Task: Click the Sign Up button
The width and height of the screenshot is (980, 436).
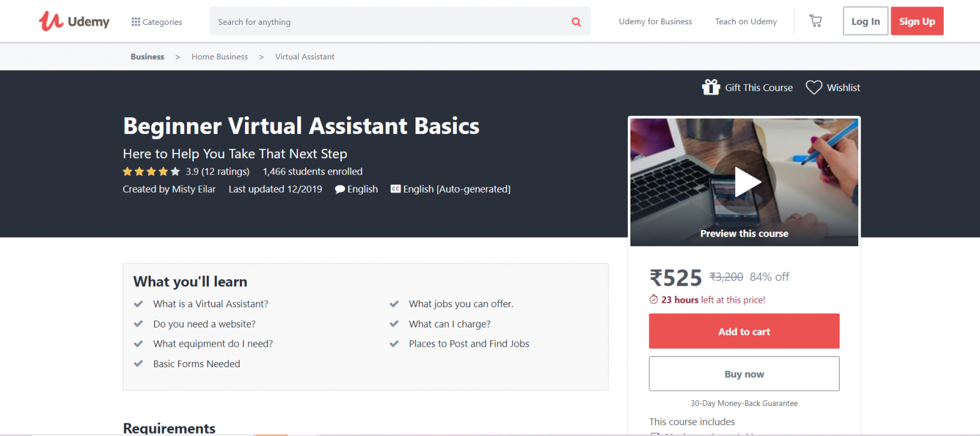Action: 917,21
